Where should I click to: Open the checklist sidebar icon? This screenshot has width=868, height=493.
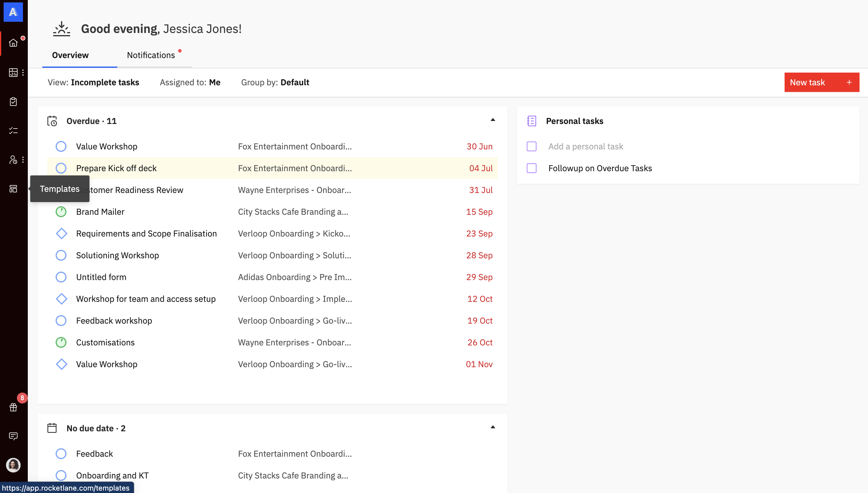[x=13, y=131]
